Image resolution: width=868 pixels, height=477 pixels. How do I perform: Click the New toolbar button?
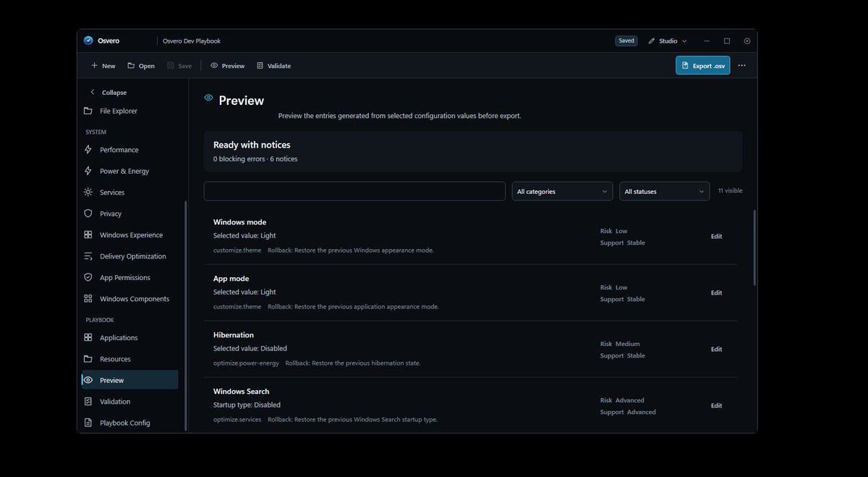[103, 66]
